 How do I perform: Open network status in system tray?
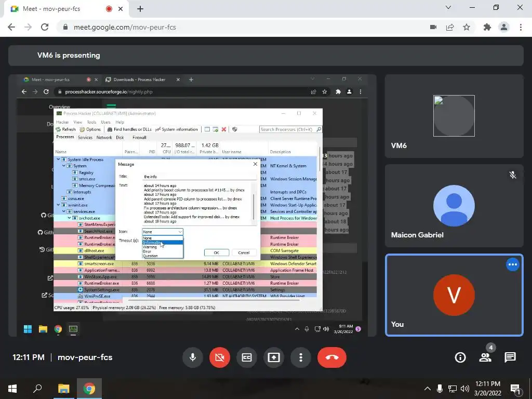point(453,389)
